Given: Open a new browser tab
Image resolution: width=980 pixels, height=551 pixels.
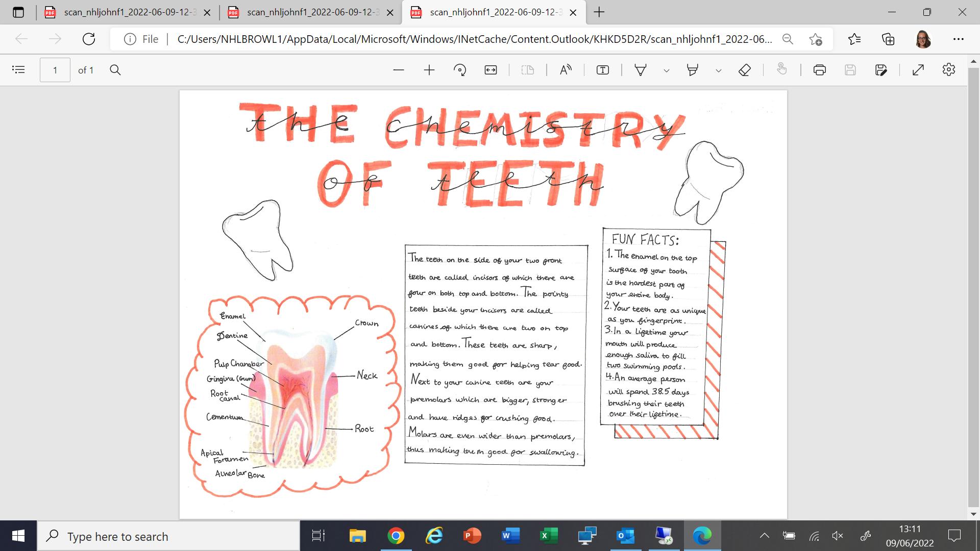Looking at the screenshot, I should 599,12.
